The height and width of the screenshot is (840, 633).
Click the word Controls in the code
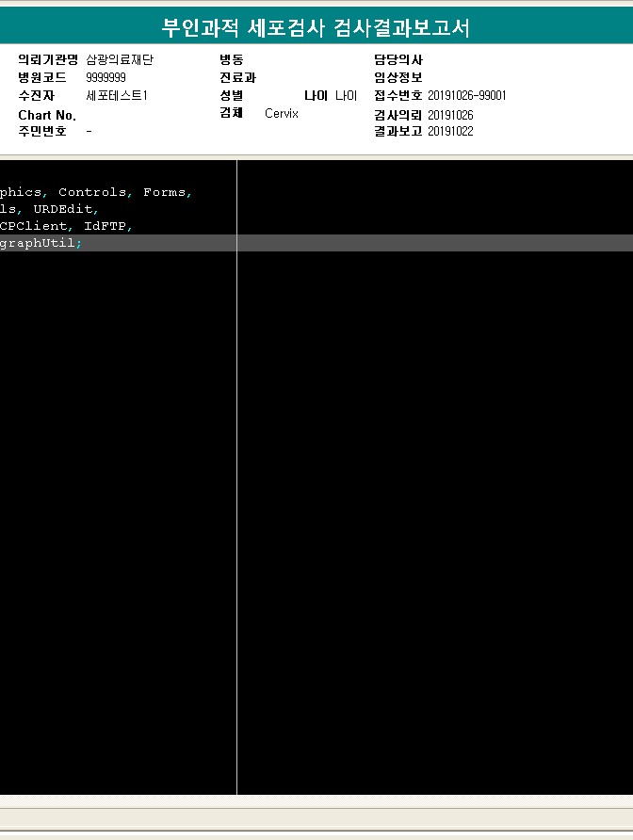(x=92, y=192)
